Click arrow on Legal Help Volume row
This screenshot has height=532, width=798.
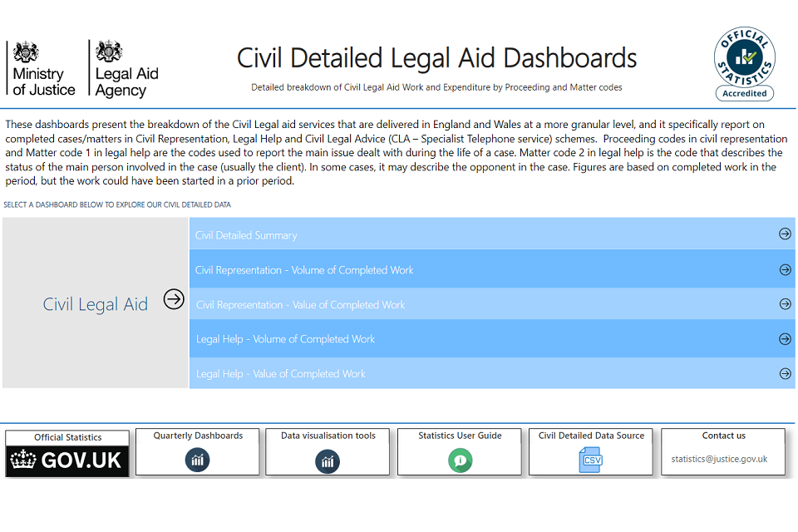coord(785,339)
